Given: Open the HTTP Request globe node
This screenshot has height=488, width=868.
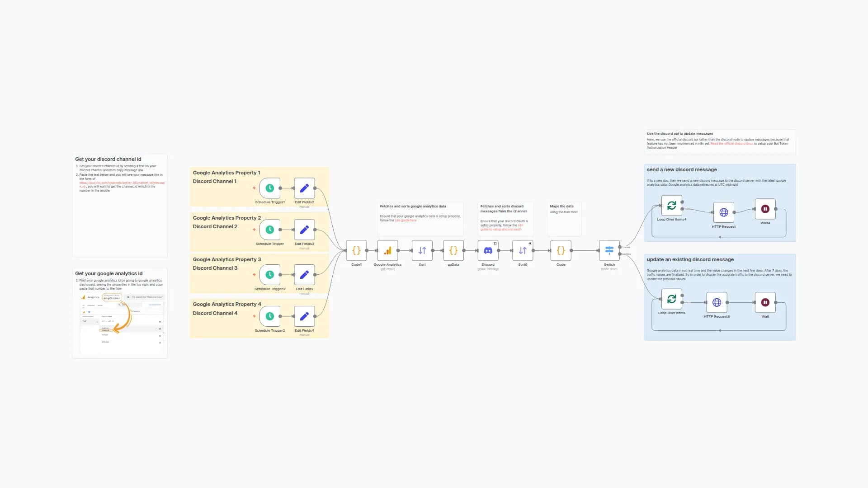Looking at the screenshot, I should pos(723,212).
